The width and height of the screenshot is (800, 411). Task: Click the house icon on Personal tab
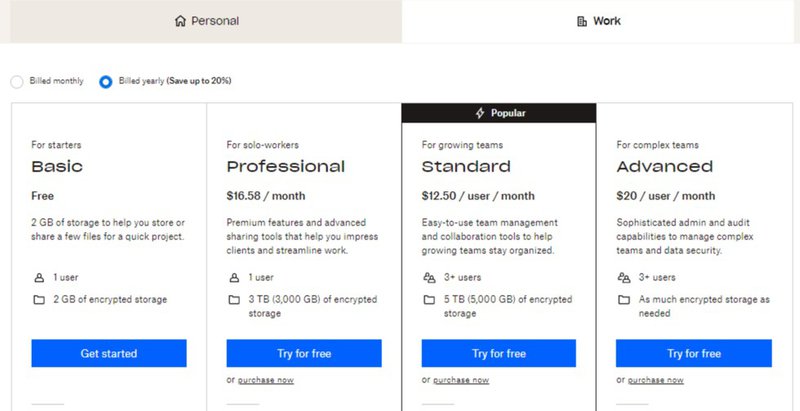click(x=180, y=21)
